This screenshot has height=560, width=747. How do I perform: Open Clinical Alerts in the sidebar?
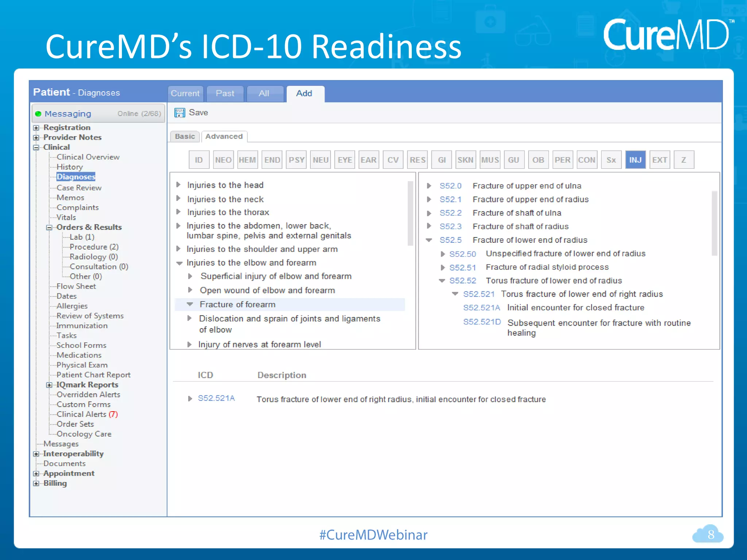tap(82, 414)
